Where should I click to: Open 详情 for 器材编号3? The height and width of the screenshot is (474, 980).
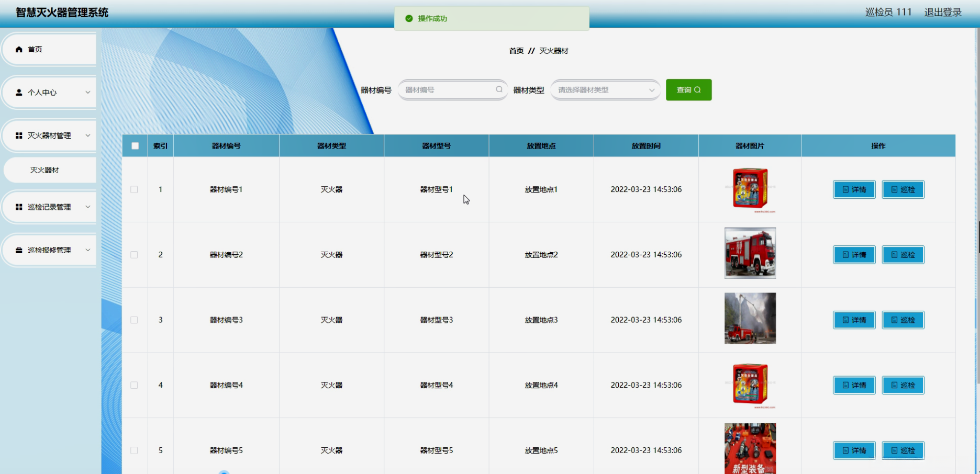854,320
